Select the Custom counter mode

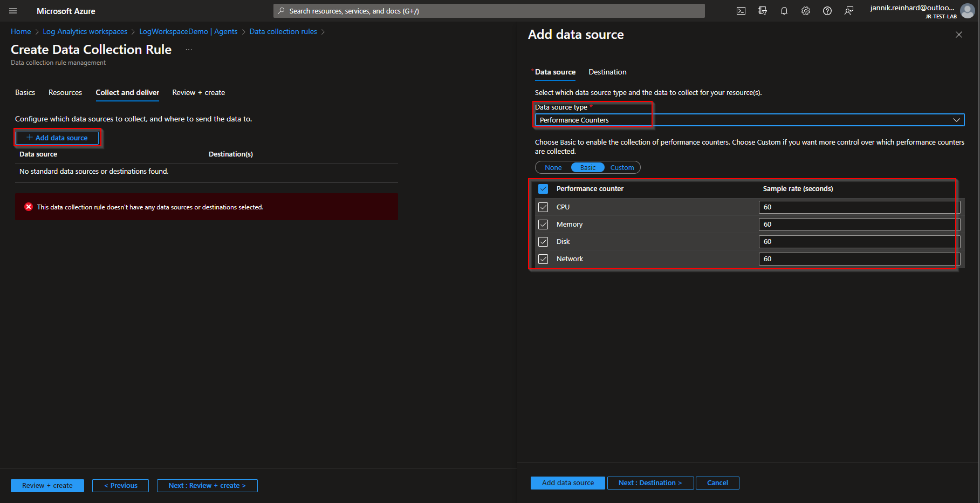(x=622, y=168)
